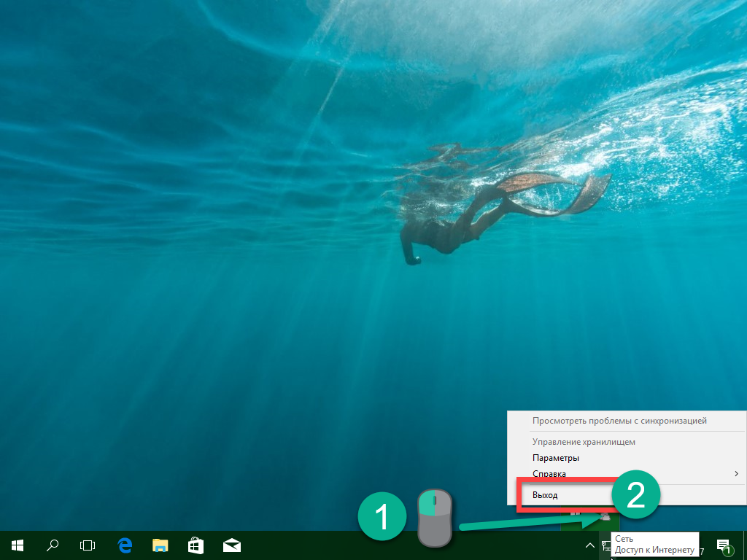Screen dimensions: 747x560
Task: Launch the Mail app from the taskbar
Action: (x=232, y=545)
